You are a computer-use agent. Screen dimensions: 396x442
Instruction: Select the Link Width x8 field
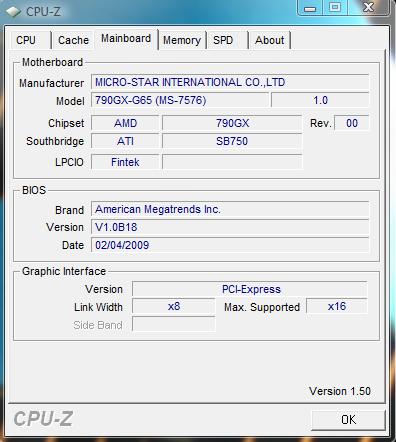tap(174, 306)
